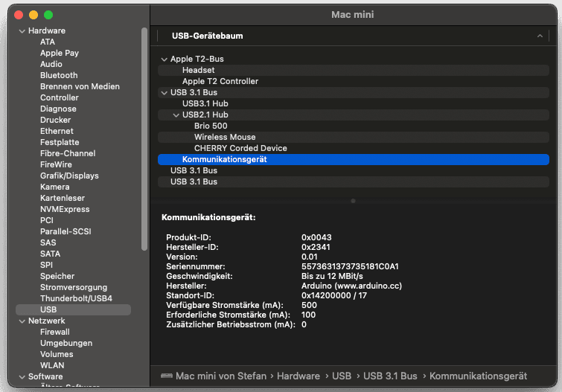The image size is (562, 392).
Task: Sort by USB-Gerätebaum column chevron
Action: click(540, 36)
